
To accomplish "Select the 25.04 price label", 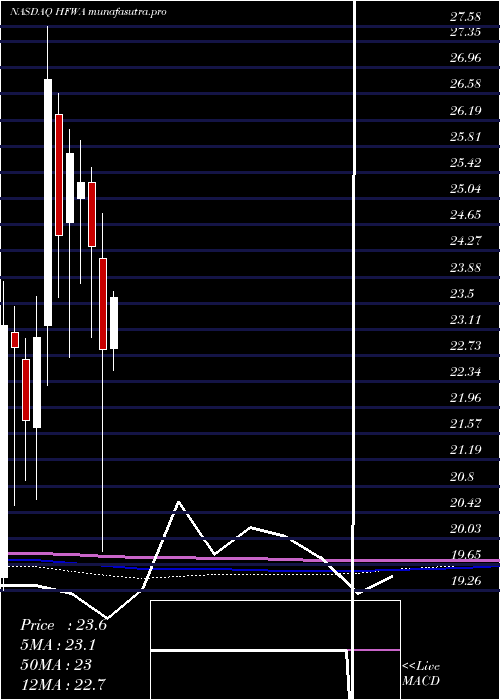I will point(465,189).
